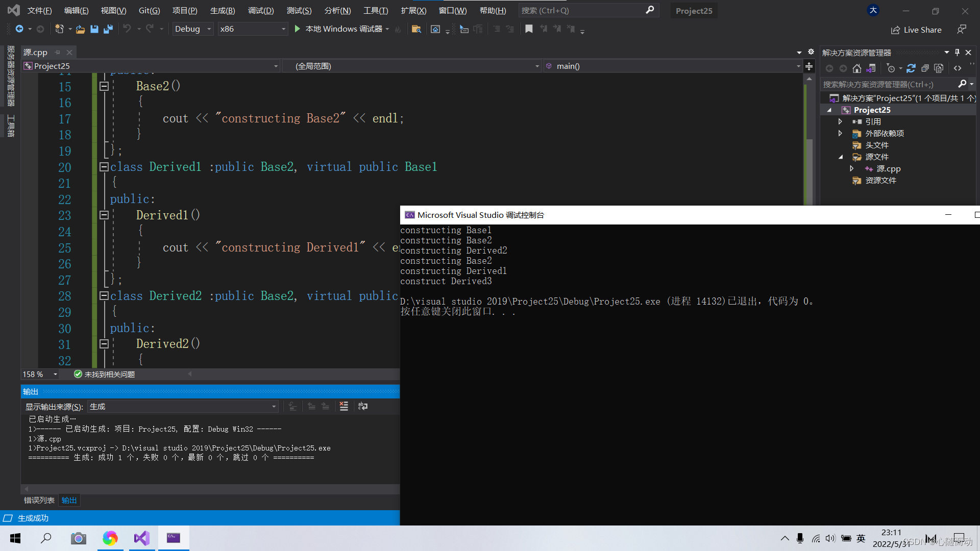Toggle word wrap in the output pane
980x551 pixels.
tap(363, 407)
